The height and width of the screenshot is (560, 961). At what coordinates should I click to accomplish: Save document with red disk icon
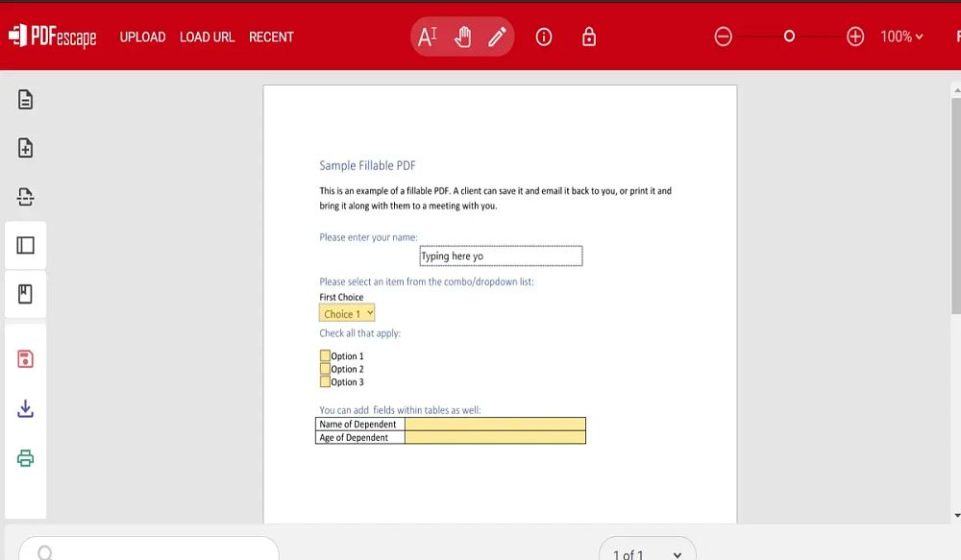coord(25,358)
